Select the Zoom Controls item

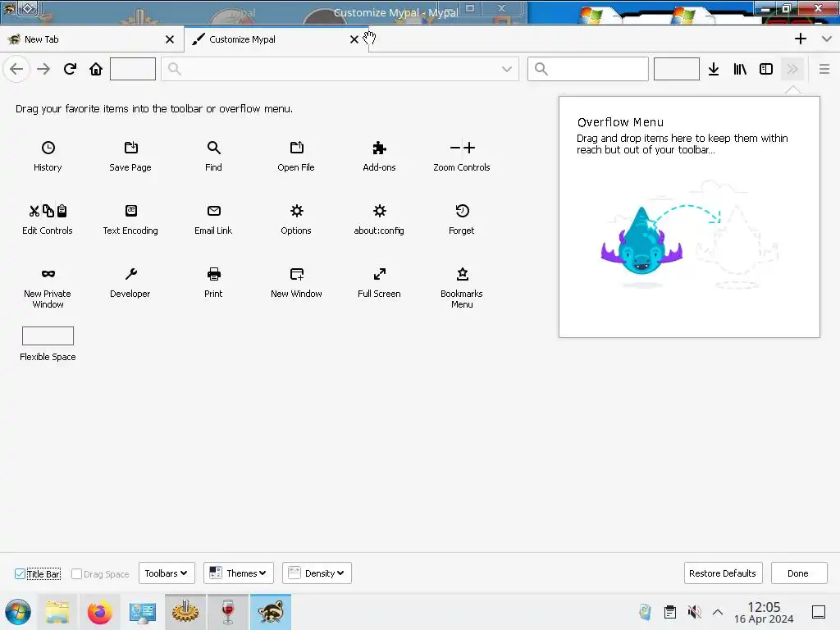462,148
